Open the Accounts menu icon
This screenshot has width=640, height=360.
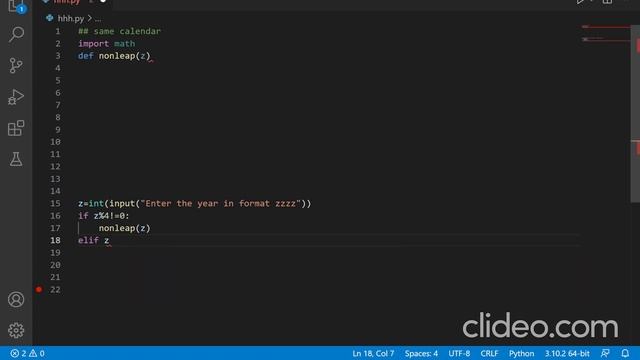point(16,300)
